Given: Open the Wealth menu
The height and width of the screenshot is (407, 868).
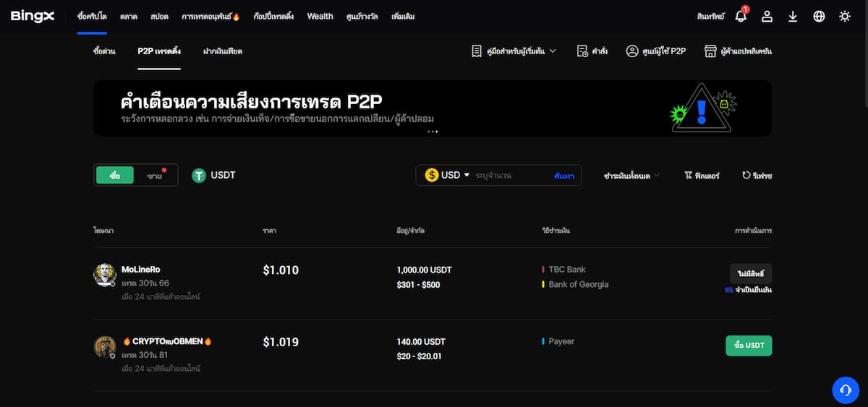Looking at the screenshot, I should click(x=320, y=16).
